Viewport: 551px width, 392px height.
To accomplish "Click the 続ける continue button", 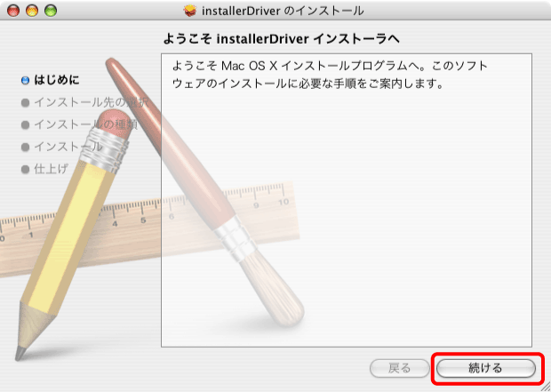I will point(486,368).
